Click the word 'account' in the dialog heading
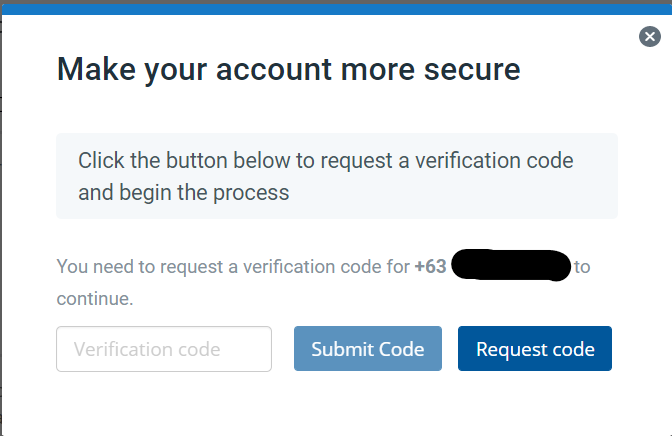This screenshot has width=672, height=436. pyautogui.click(x=273, y=70)
